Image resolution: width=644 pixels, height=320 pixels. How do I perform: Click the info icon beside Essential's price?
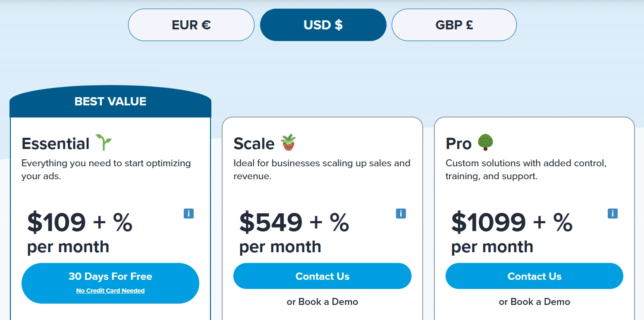tap(188, 213)
